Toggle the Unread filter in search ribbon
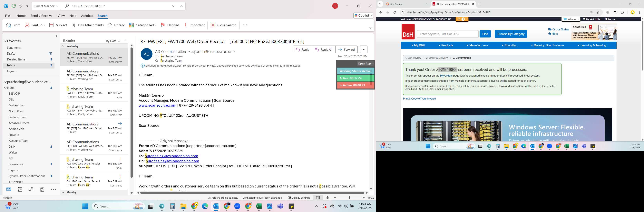 pyautogui.click(x=116, y=25)
